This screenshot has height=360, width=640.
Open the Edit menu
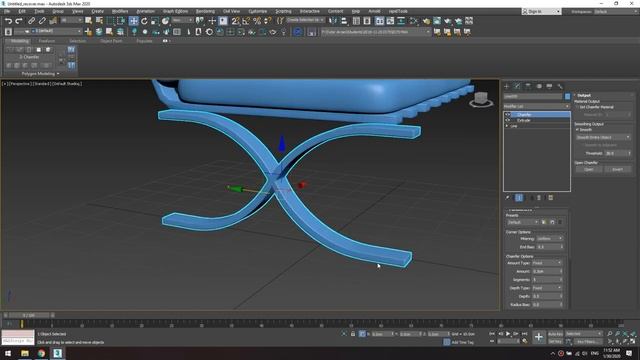click(22, 11)
